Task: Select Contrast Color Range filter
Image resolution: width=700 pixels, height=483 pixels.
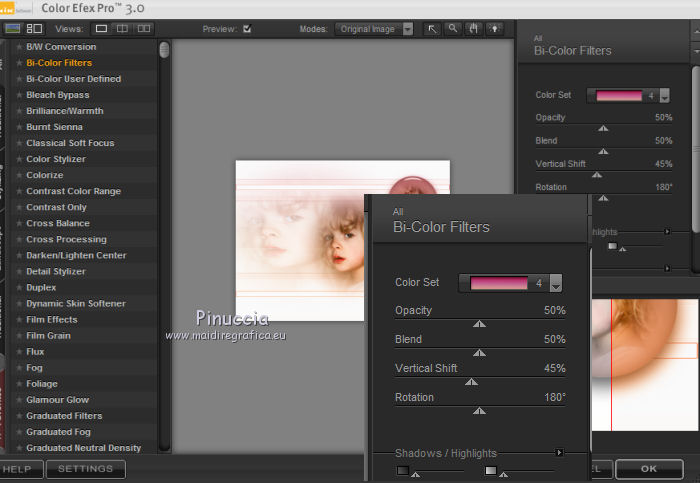Action: (74, 191)
